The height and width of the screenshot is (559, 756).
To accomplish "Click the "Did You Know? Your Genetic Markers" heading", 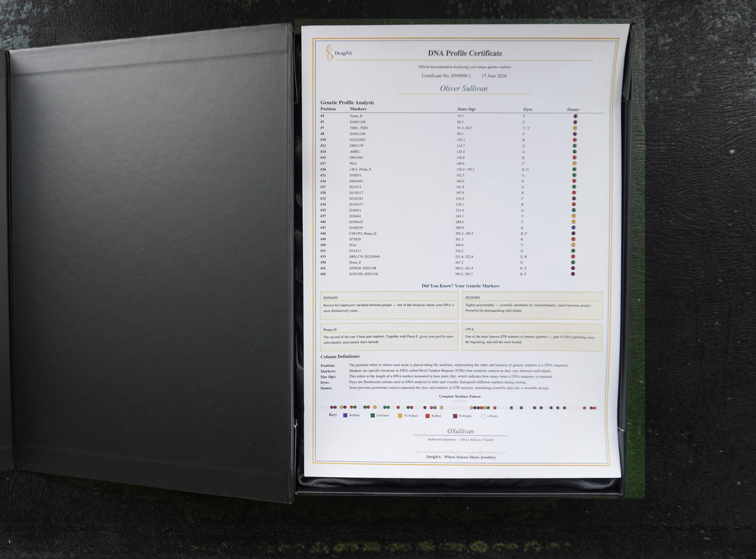I will (x=461, y=286).
